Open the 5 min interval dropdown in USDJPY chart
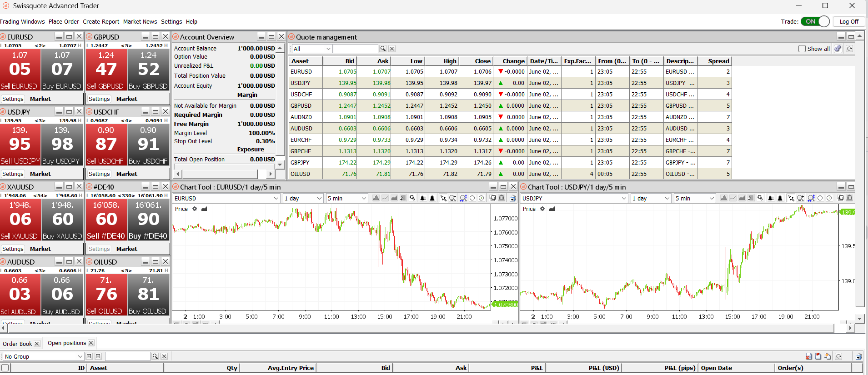The image size is (868, 375). point(694,198)
